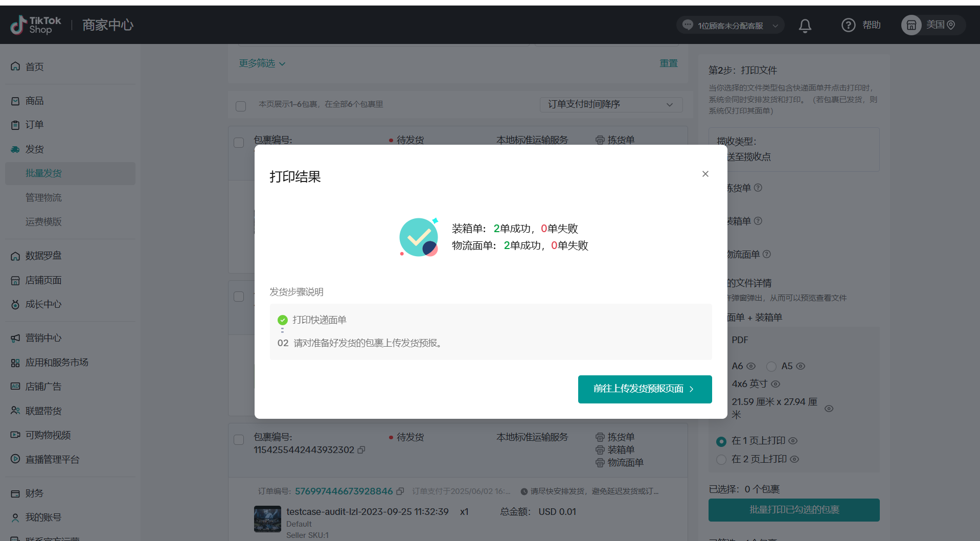Screen dimensions: 980x541
Task: Select 在 2 页上打印 radio option
Action: pyautogui.click(x=721, y=460)
